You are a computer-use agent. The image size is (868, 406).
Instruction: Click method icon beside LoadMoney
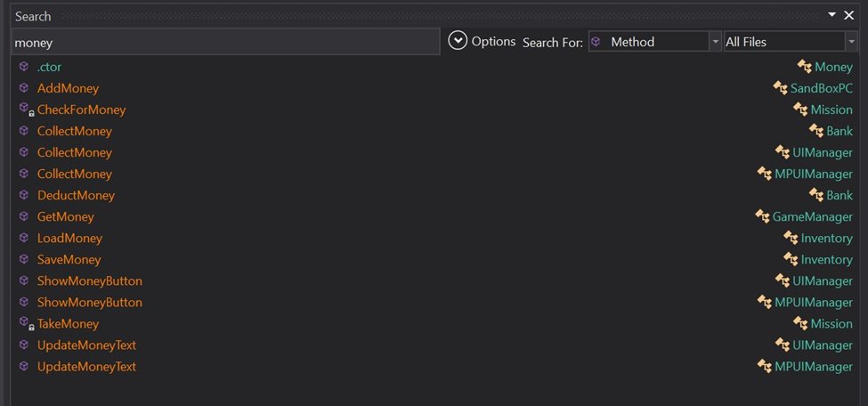[23, 239]
